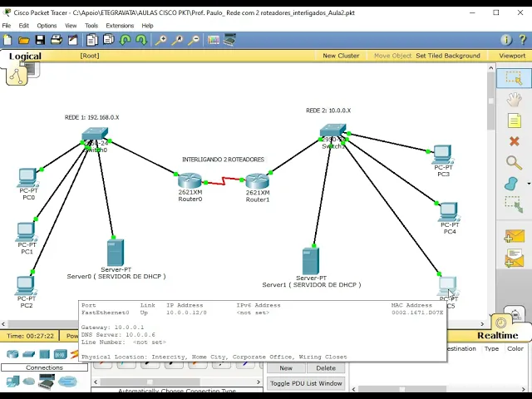Open the Extensions menu
The image size is (532, 399).
pos(120,26)
